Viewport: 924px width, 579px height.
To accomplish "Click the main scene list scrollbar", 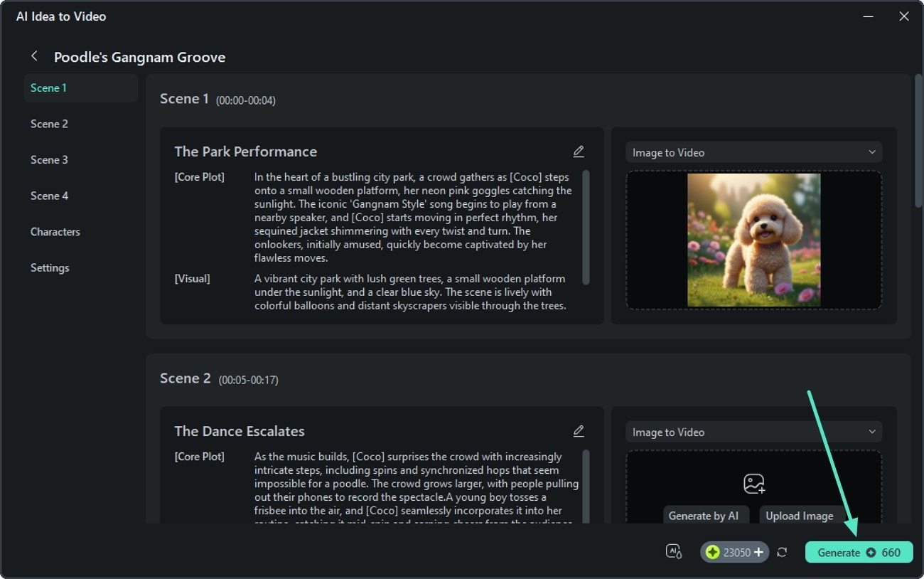I will [x=918, y=140].
